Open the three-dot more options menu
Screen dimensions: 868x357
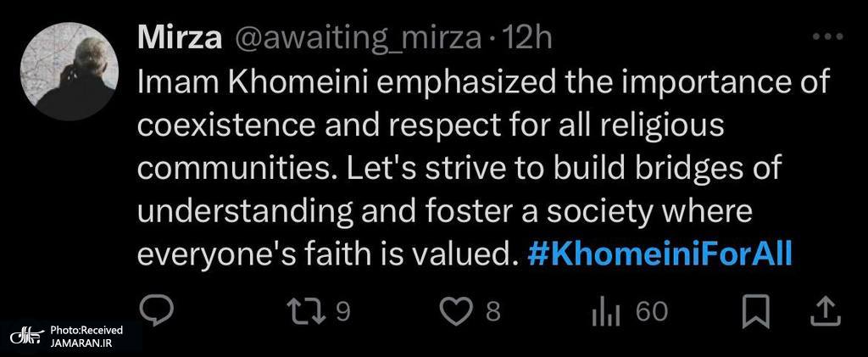point(827,36)
